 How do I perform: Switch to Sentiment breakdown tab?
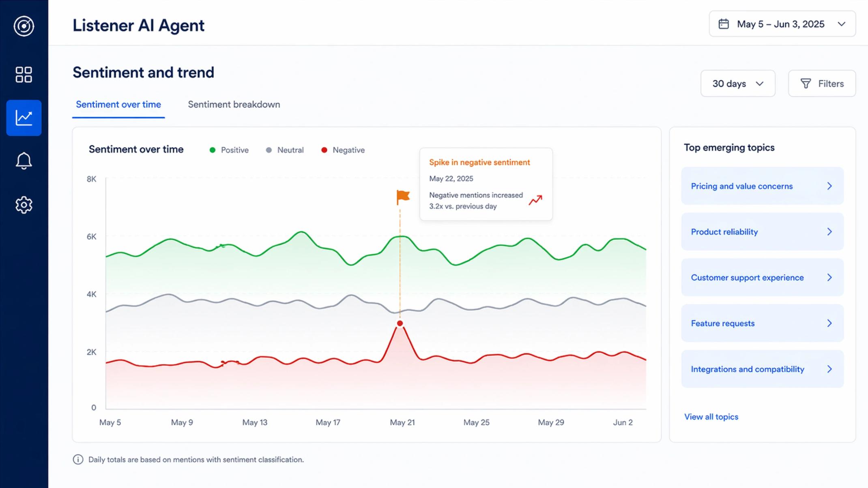pos(234,105)
